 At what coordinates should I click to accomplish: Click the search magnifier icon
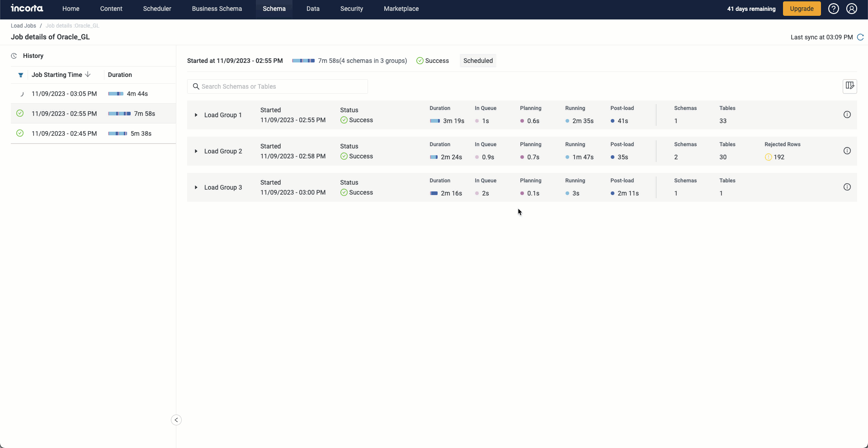196,86
